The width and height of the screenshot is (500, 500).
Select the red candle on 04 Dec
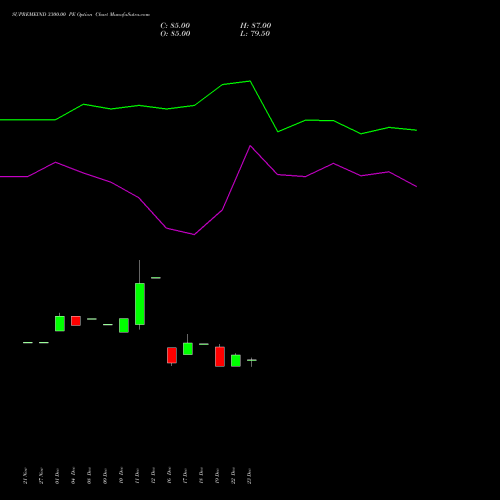coord(76,321)
